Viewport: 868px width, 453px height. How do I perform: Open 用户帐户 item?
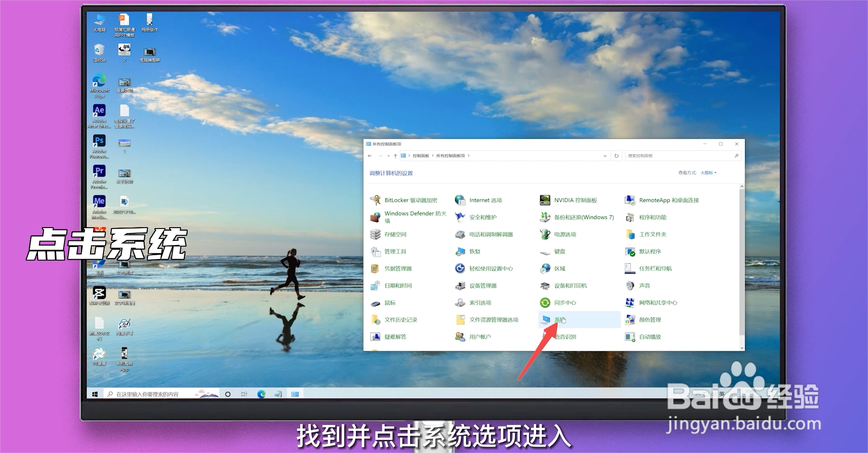[x=473, y=337]
